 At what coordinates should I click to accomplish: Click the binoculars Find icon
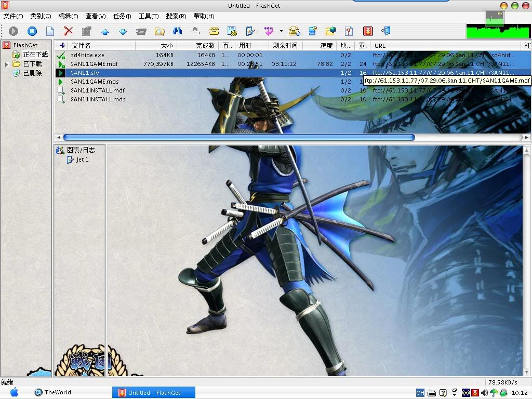click(x=178, y=31)
